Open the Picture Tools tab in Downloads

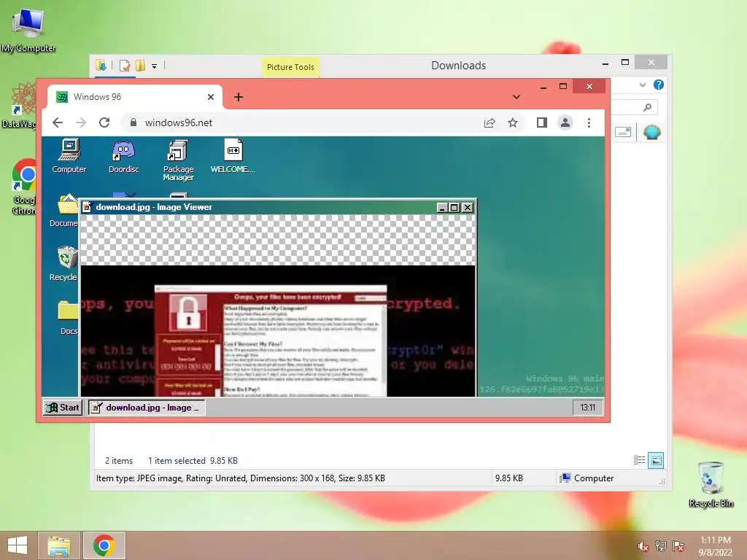(x=290, y=67)
